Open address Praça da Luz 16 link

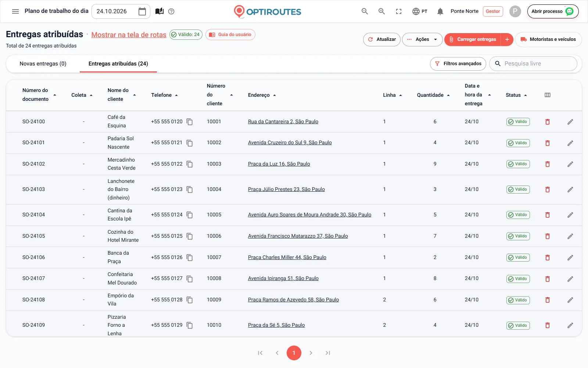[x=279, y=164]
